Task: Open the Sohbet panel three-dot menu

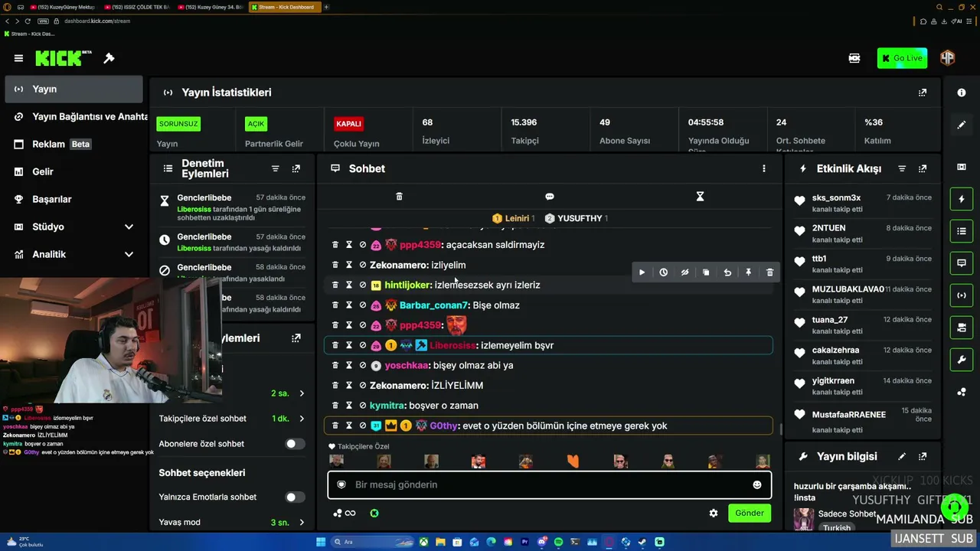Action: (763, 168)
